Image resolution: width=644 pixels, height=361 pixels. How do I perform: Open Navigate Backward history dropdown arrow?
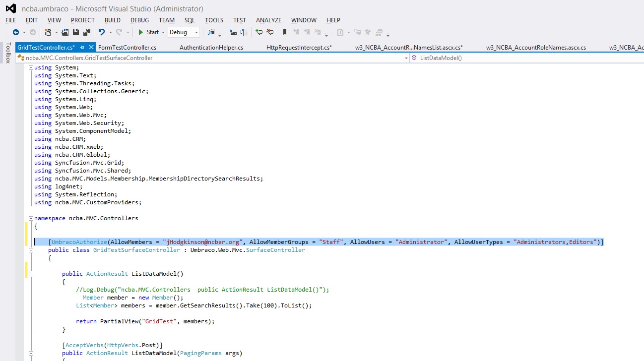(x=24, y=32)
